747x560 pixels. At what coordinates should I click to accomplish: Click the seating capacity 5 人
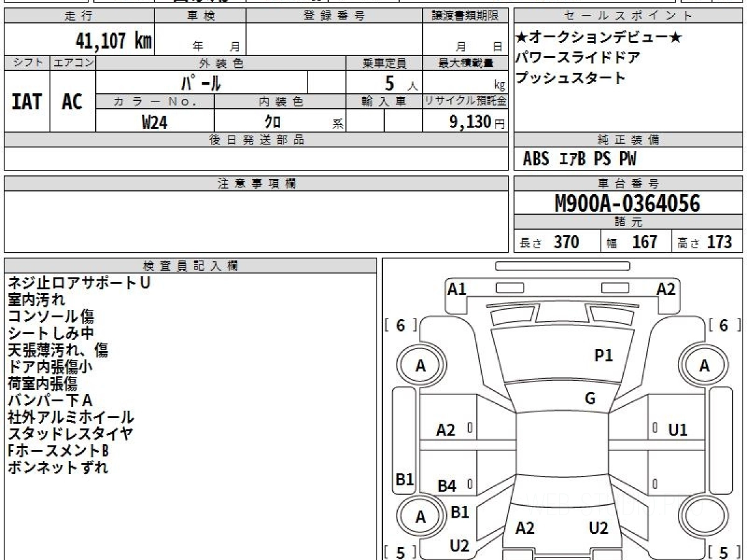coord(401,82)
